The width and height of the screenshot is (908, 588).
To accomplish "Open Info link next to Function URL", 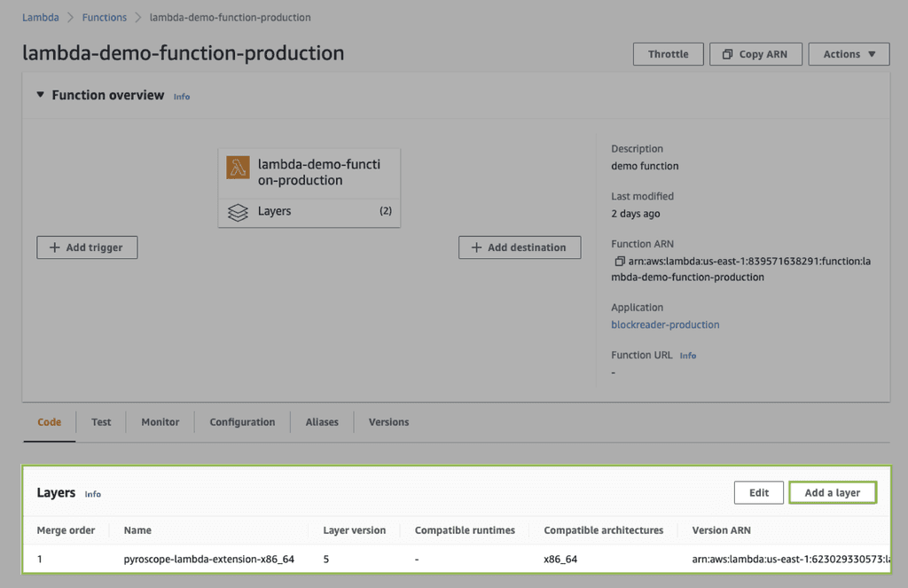I will coord(688,356).
